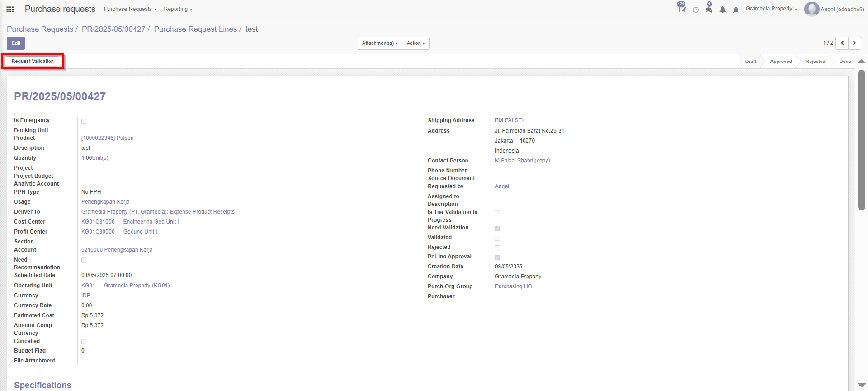Go to previous record arrow

[x=842, y=43]
